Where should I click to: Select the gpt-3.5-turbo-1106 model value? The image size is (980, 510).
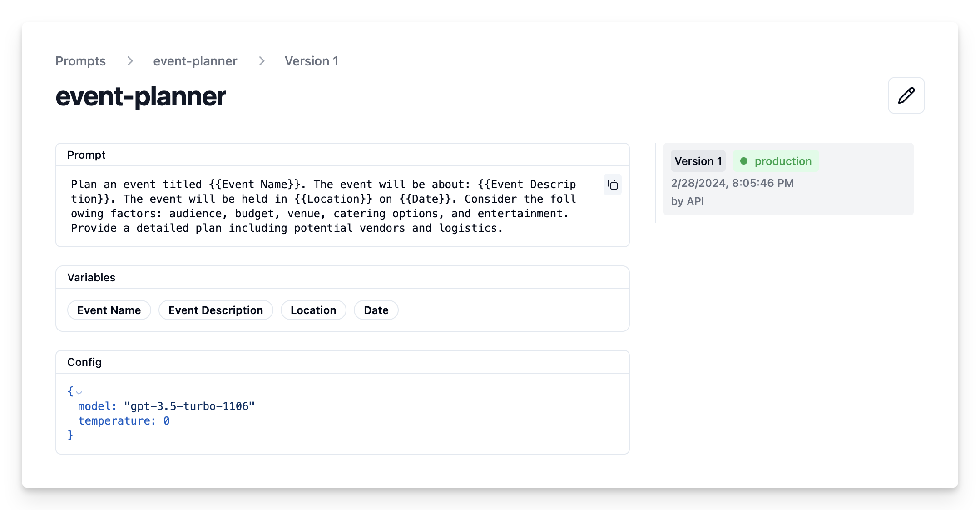coord(190,406)
